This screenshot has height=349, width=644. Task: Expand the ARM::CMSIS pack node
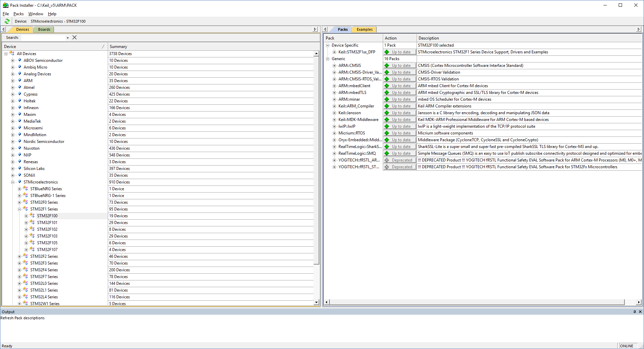tap(334, 66)
